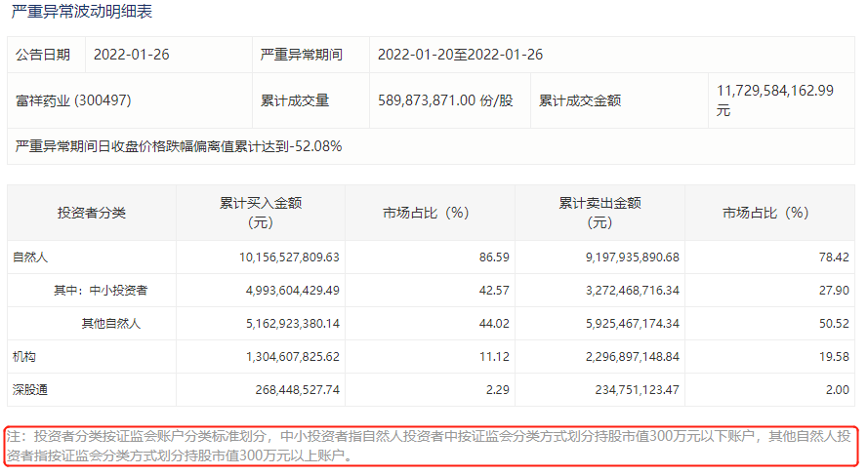Click buy amount 10,156,527,809.63
The height and width of the screenshot is (475, 868).
[x=289, y=257]
